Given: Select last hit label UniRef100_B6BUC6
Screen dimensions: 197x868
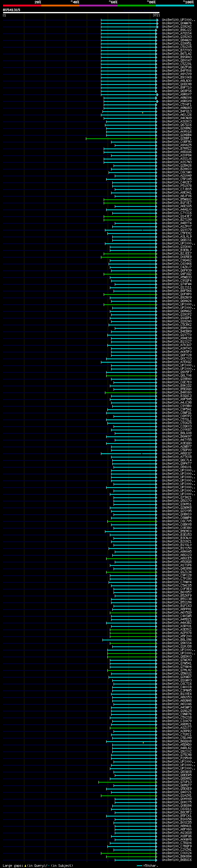Looking at the screenshot, I should (177, 860).
